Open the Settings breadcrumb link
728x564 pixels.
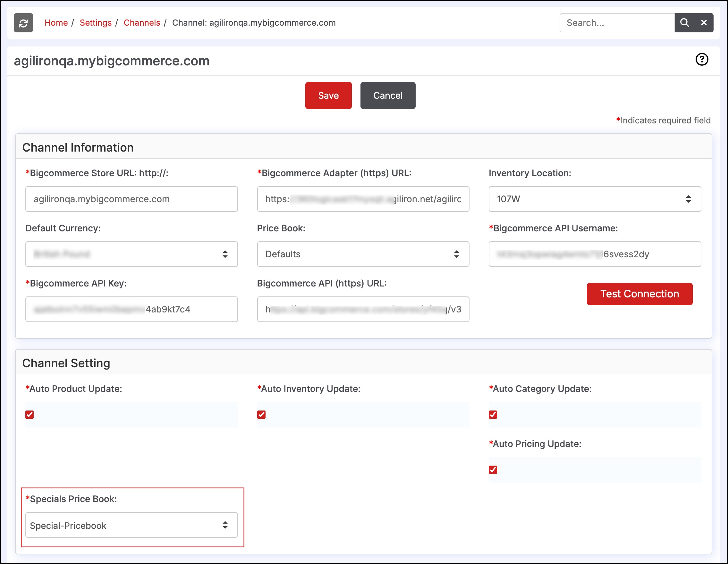[x=96, y=23]
